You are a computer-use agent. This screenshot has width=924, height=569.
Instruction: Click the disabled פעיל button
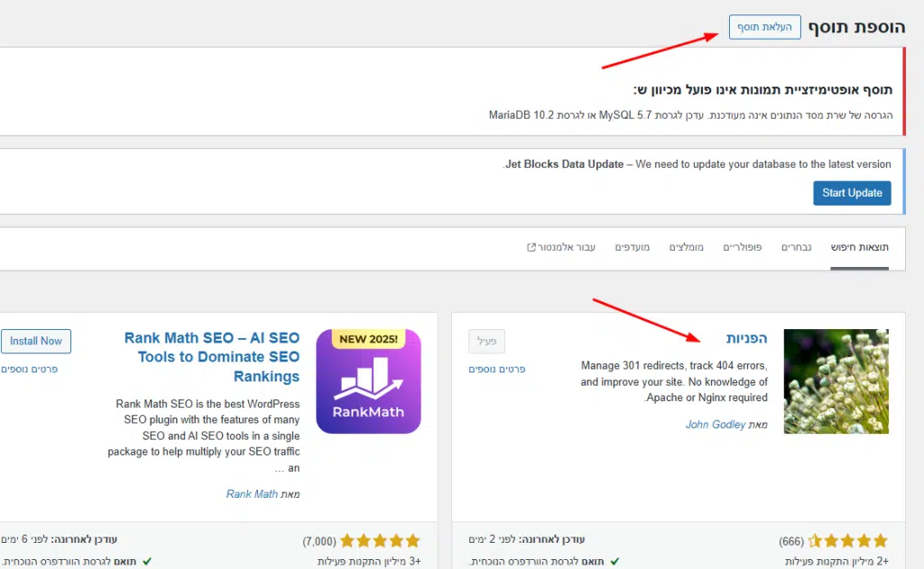486,341
